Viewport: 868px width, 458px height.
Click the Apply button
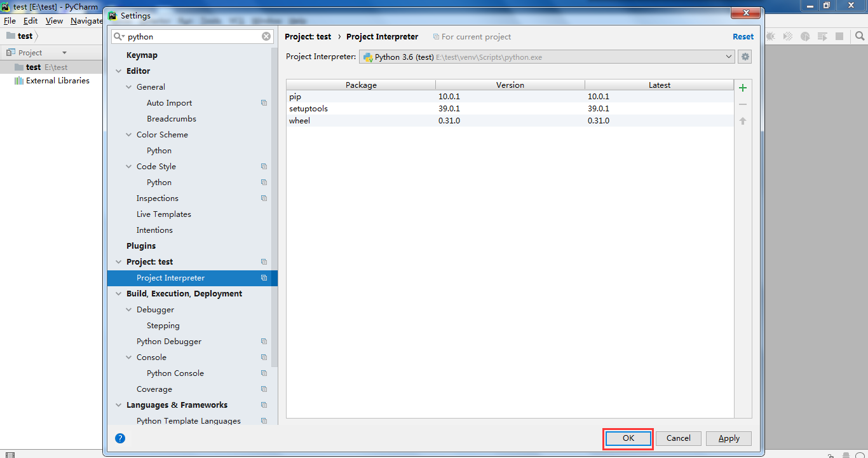[729, 438]
